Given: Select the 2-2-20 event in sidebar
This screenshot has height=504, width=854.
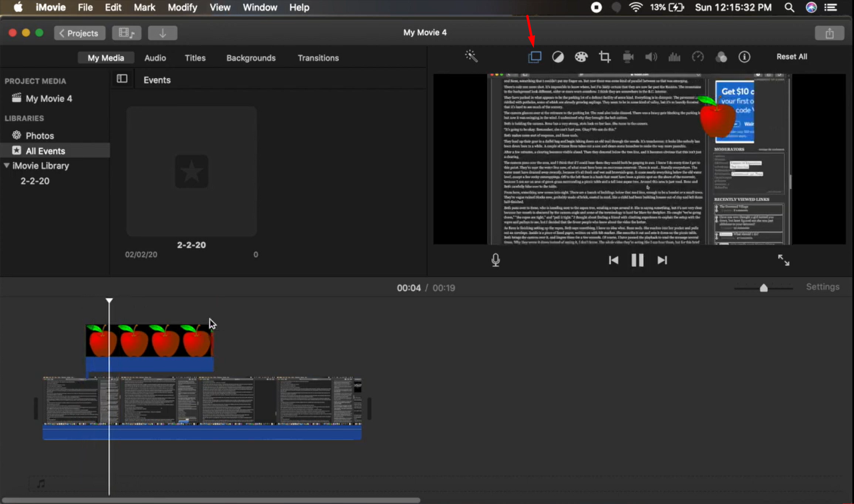Looking at the screenshot, I should [35, 181].
